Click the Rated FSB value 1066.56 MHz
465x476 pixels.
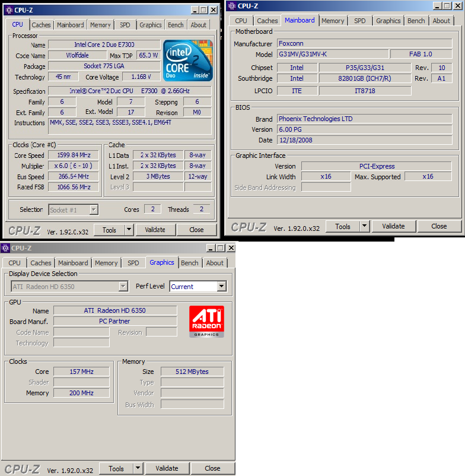pos(74,187)
